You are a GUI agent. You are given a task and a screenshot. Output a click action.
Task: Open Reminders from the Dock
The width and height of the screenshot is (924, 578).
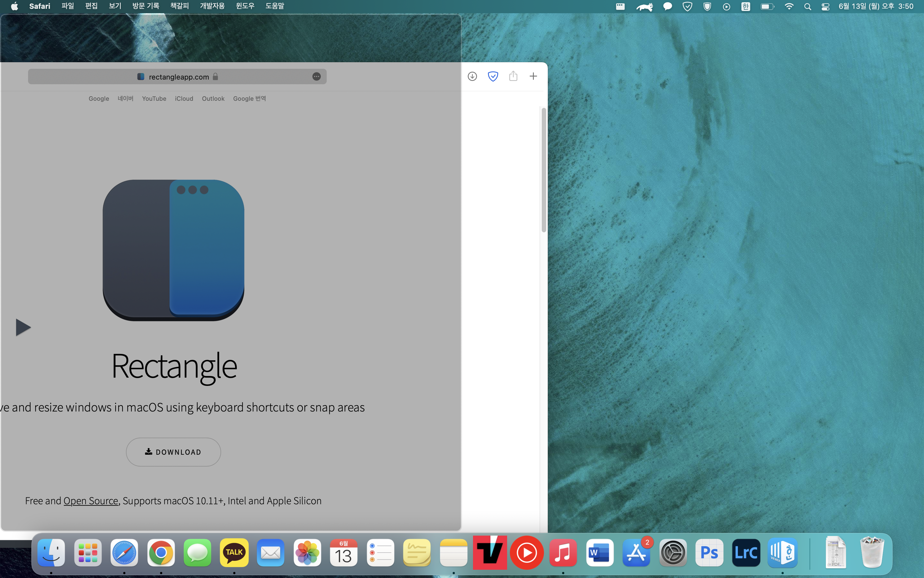tap(380, 552)
